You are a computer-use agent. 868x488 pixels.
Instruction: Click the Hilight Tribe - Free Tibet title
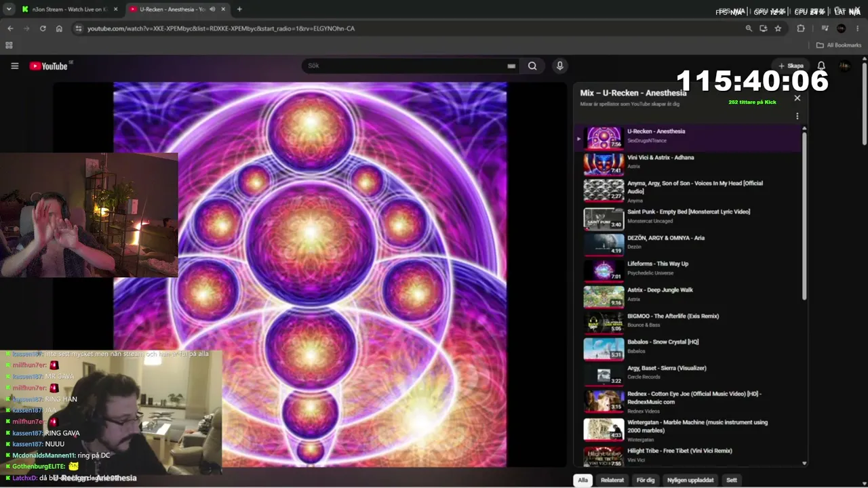click(x=679, y=451)
